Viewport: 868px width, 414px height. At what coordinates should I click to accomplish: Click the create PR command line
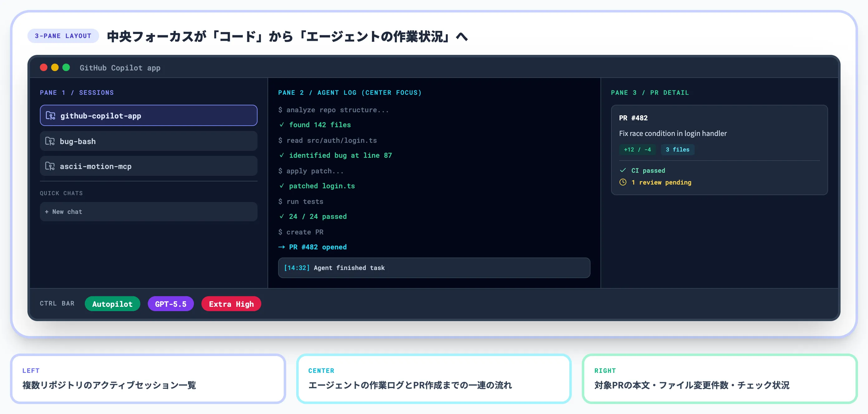tap(301, 232)
